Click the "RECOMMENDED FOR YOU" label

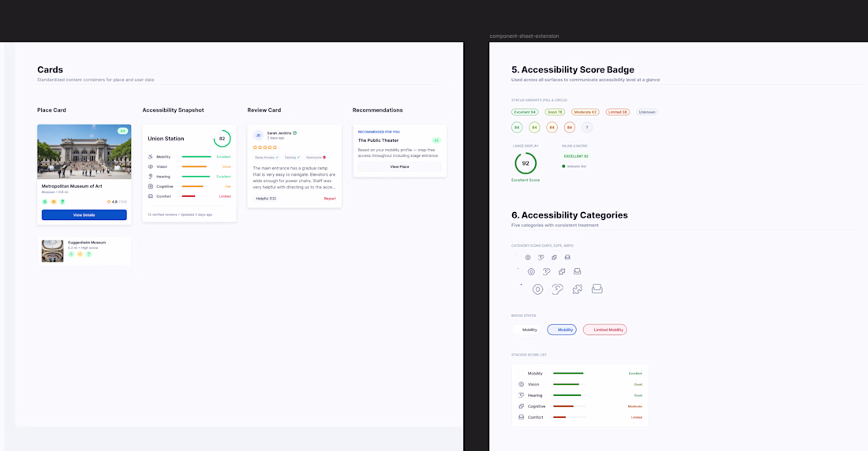pos(380,132)
